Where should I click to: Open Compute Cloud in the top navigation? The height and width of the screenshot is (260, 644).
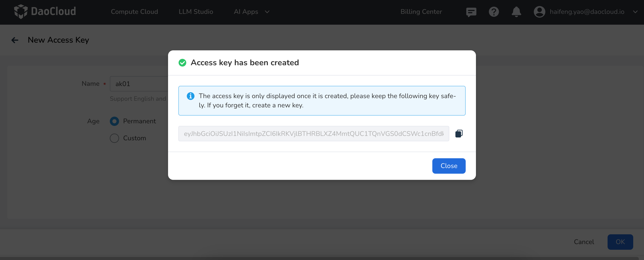134,12
